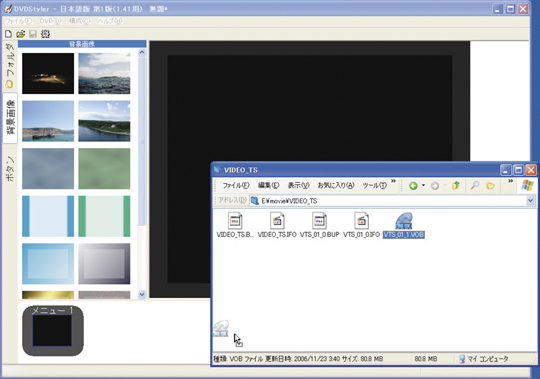Screen dimensions: 540x379
Task: Select the VIDEO_TS.IFO file
Action: click(x=277, y=225)
